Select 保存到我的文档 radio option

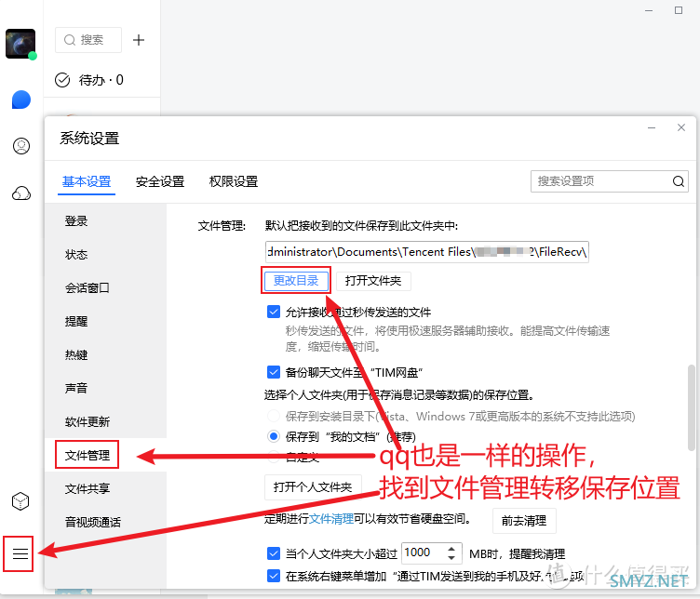coord(274,436)
